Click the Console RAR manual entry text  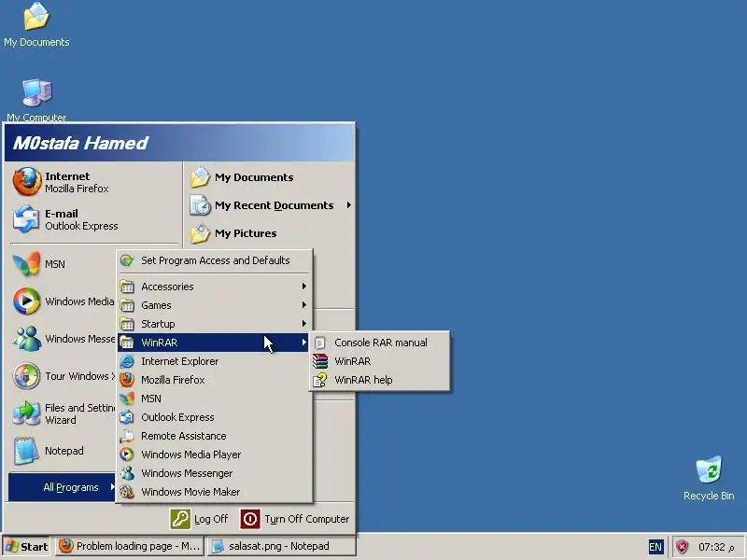click(381, 343)
